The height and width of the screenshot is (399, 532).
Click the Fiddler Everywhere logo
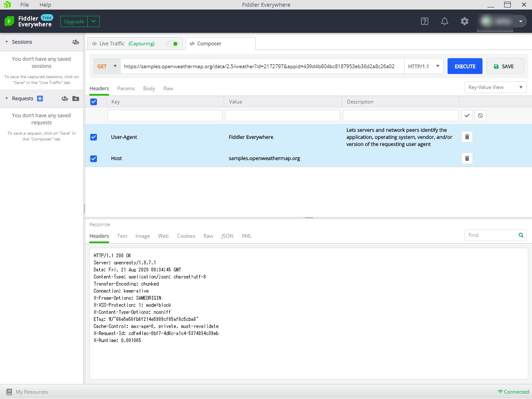(9, 21)
